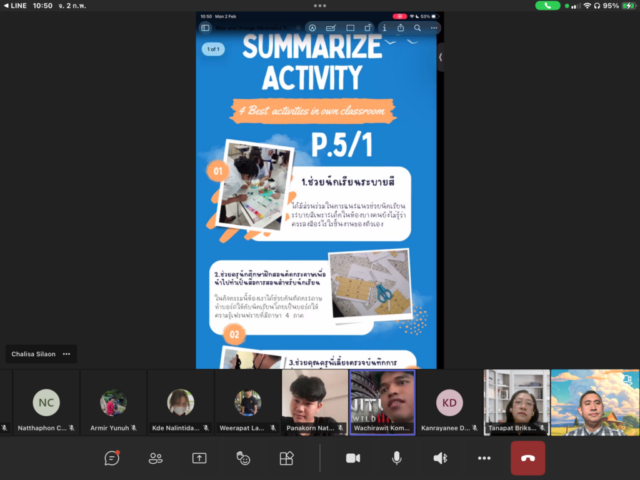Click the Chalisa Silaon presenter name label
This screenshot has width=640, height=480.
[x=32, y=354]
